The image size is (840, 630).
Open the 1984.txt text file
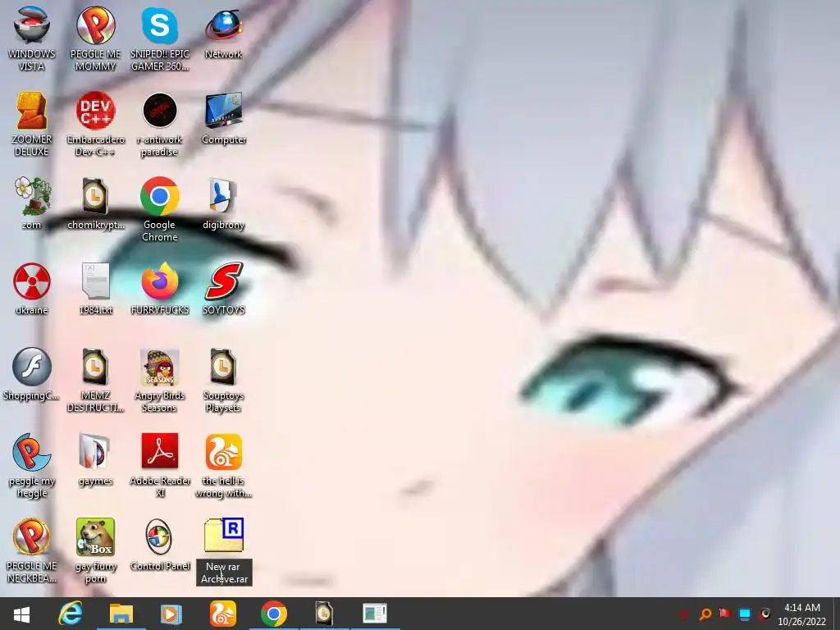[95, 288]
